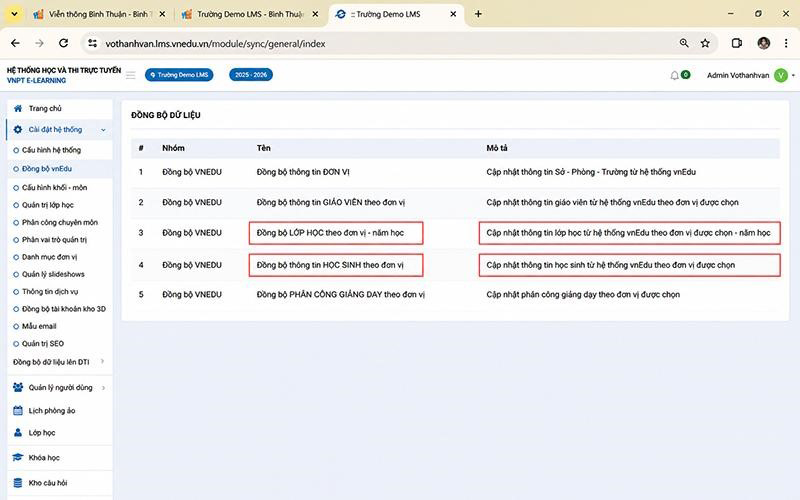
Task: Expand Đồng bộ dữ liệu lên DTI submenu
Action: coord(59,362)
